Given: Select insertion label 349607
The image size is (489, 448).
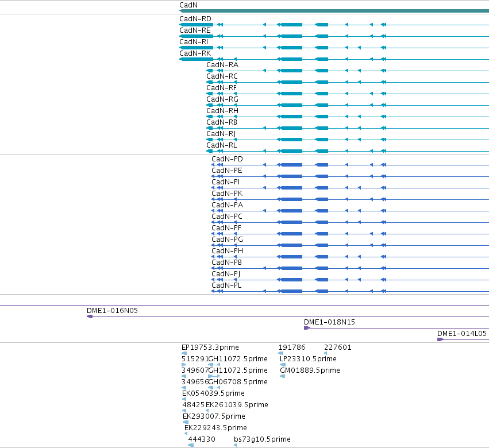Looking at the screenshot, I should [x=195, y=370].
